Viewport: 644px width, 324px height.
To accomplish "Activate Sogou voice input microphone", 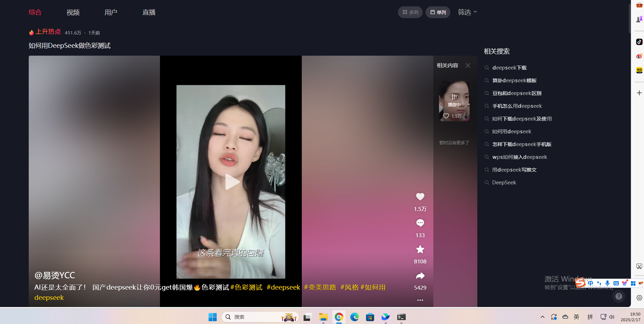I will (607, 283).
